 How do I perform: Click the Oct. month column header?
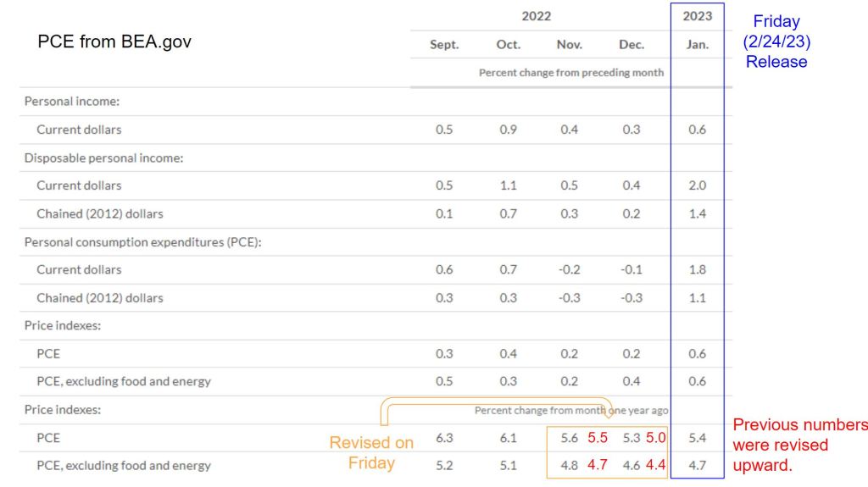click(x=509, y=45)
